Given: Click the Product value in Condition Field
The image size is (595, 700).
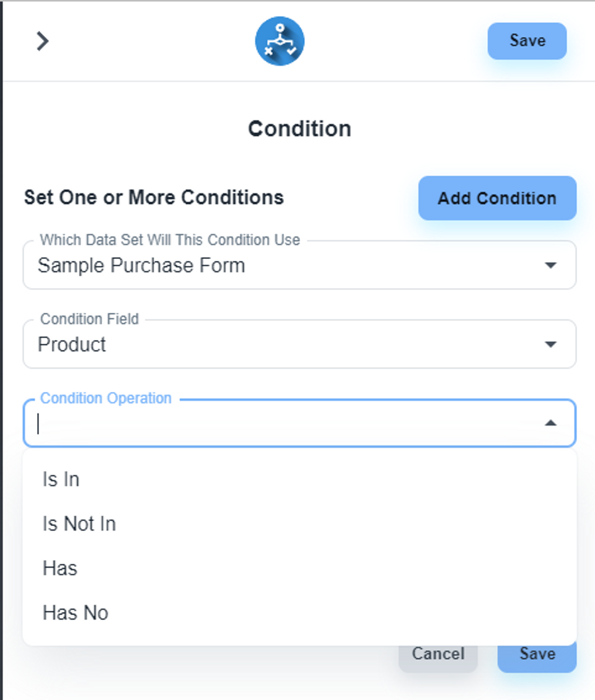Looking at the screenshot, I should click(x=72, y=344).
